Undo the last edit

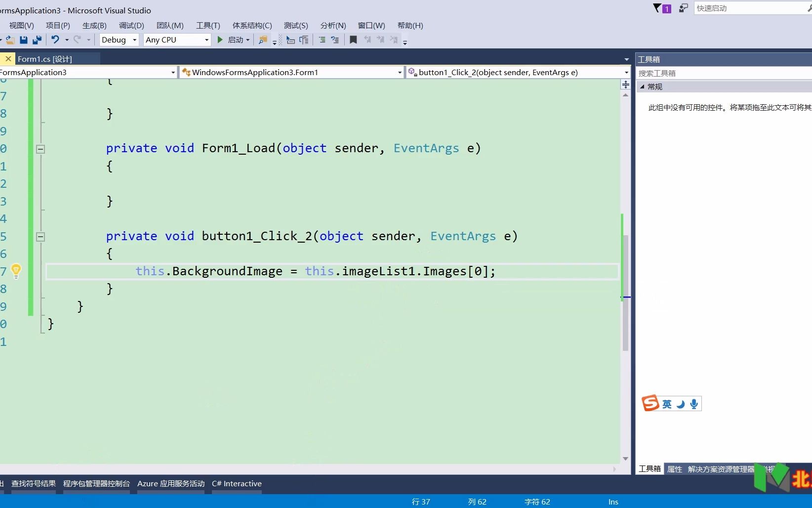(55, 40)
